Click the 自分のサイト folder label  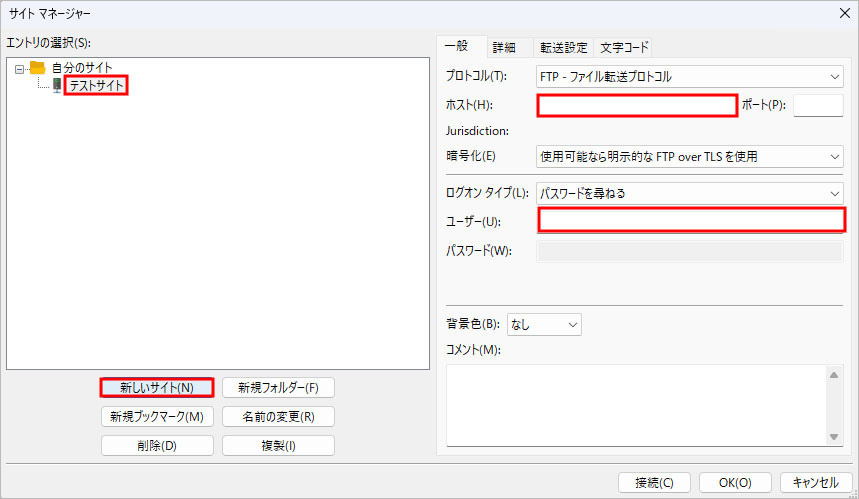point(82,68)
